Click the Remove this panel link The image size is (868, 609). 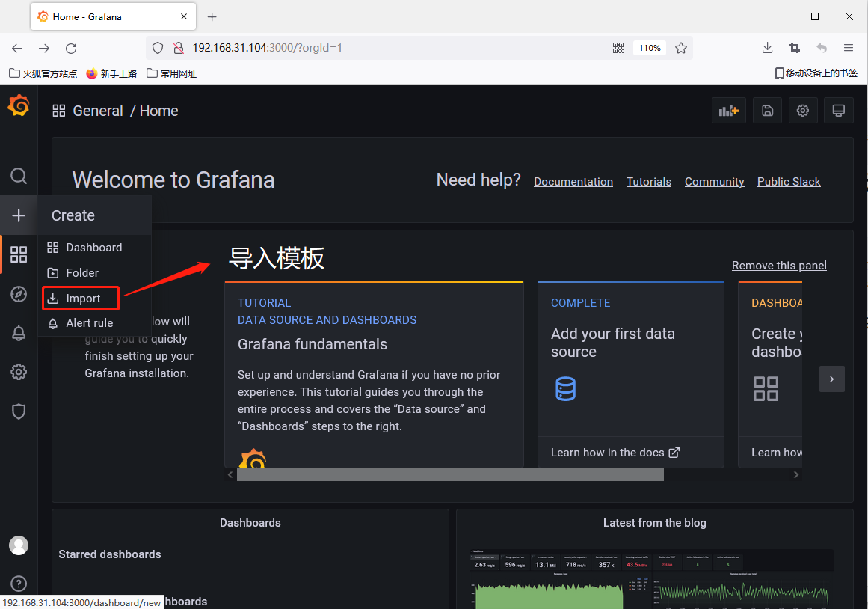tap(779, 266)
